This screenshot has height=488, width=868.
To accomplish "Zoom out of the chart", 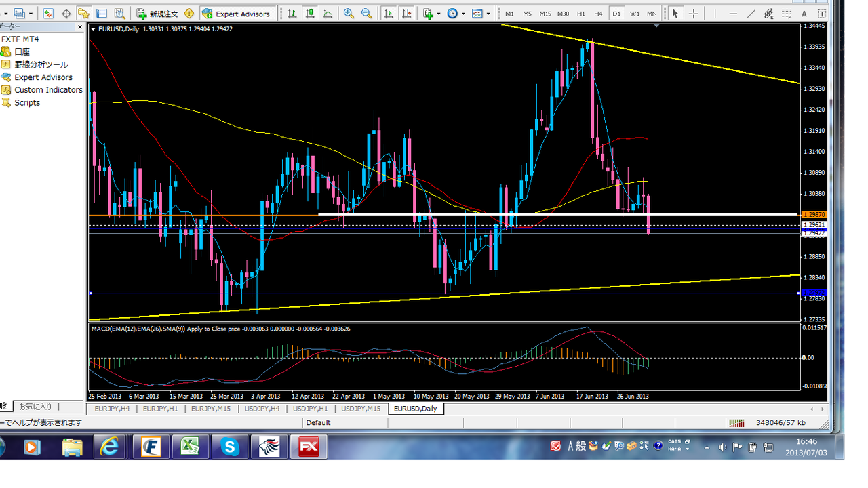I will (x=367, y=14).
